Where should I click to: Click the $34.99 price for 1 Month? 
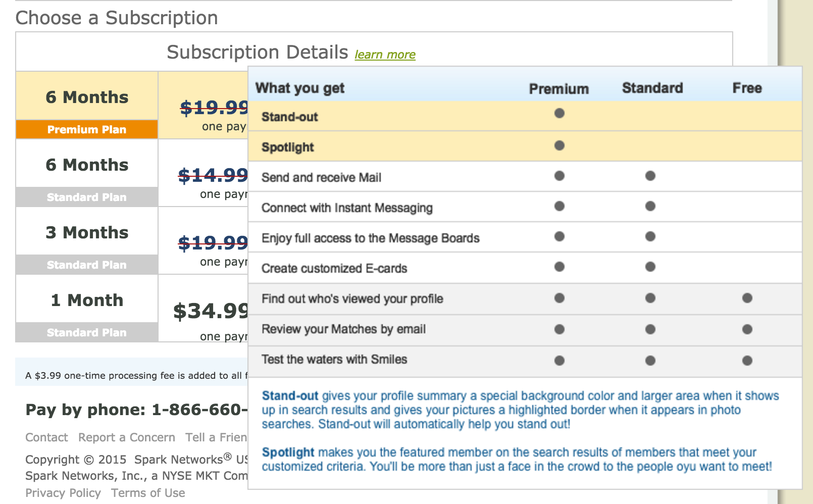tap(211, 311)
